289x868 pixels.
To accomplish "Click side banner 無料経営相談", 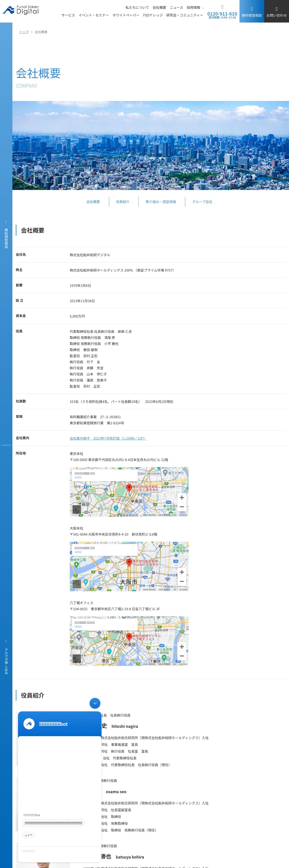I will tap(6, 235).
